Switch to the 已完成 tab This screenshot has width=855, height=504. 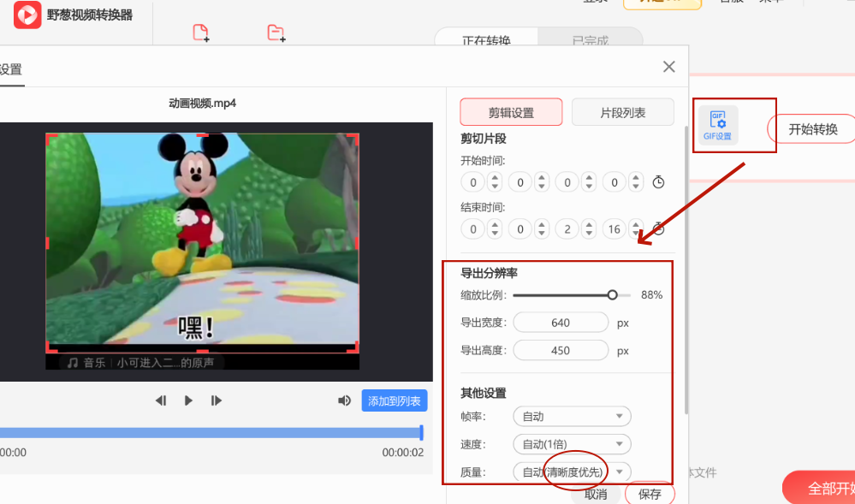pos(591,39)
